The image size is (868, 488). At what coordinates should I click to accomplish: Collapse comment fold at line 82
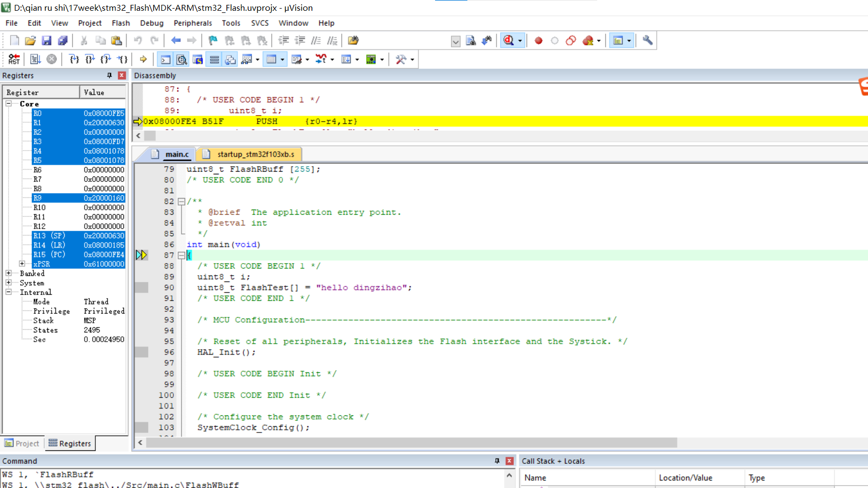pyautogui.click(x=181, y=201)
